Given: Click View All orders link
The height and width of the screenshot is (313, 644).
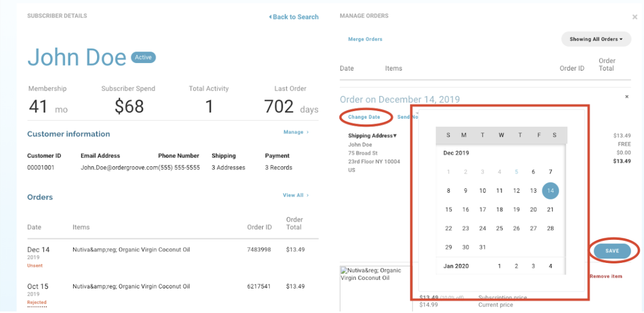Looking at the screenshot, I should pos(295,195).
